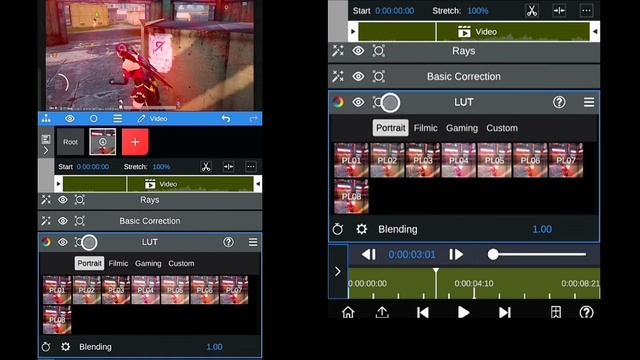Click left trim arrow of right Video clip
The width and height of the screenshot is (640, 360).
click(353, 31)
